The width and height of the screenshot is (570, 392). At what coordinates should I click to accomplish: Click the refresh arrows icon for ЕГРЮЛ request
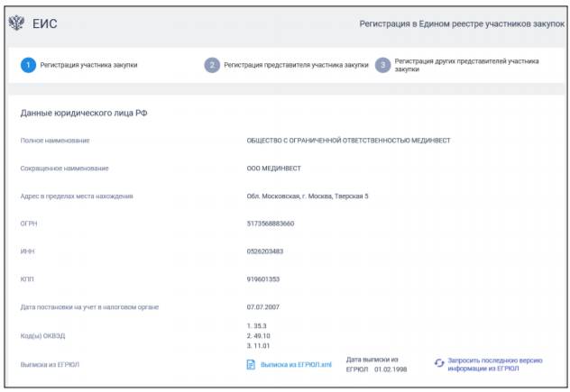click(x=439, y=362)
